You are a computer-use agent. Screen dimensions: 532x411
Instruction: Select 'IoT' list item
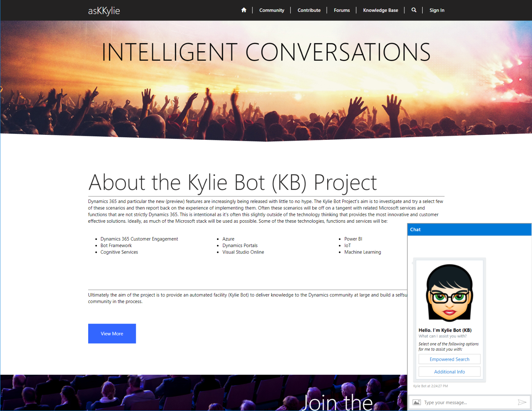click(x=347, y=246)
